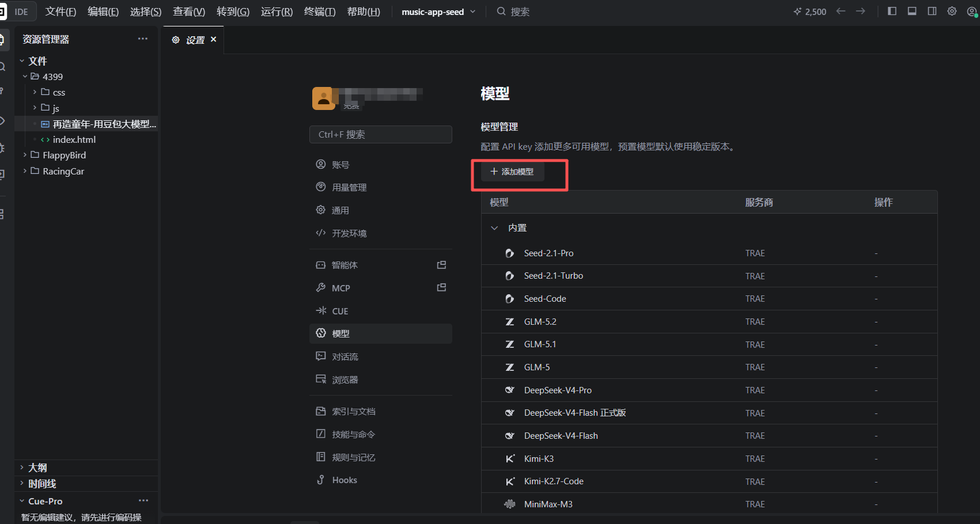Expand the js folder
Screen dimensions: 980x524
pos(35,107)
